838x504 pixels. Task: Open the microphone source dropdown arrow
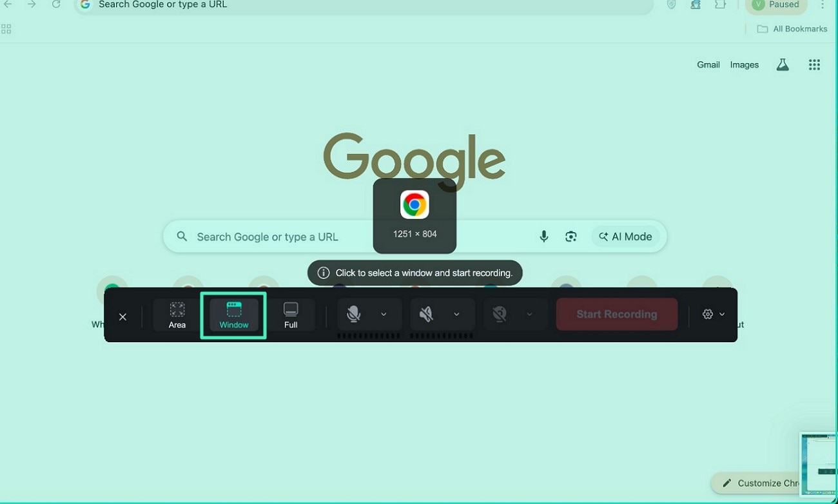pos(384,315)
